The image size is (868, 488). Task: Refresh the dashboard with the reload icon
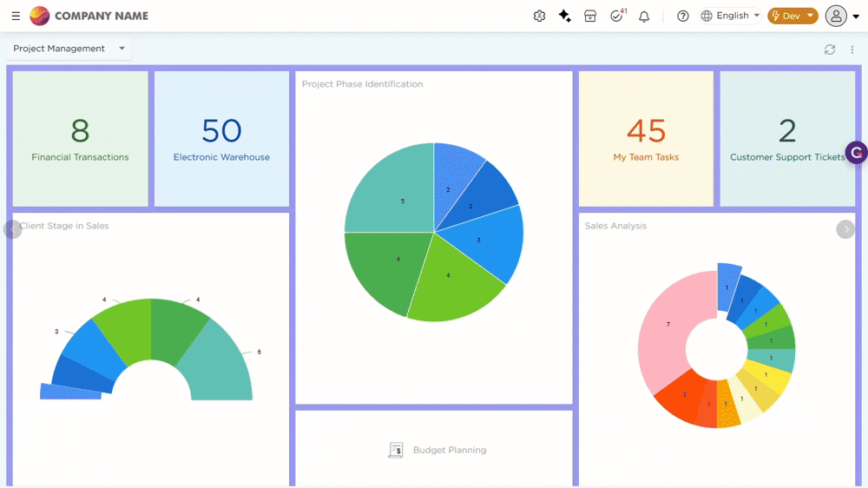(830, 49)
